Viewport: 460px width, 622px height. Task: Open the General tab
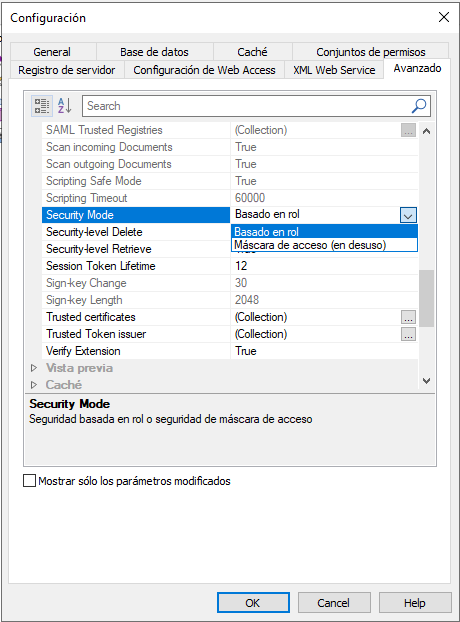coord(52,52)
